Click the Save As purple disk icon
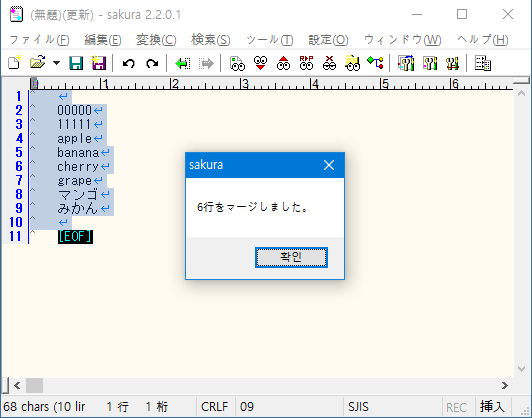The image size is (532, 418). click(x=99, y=63)
